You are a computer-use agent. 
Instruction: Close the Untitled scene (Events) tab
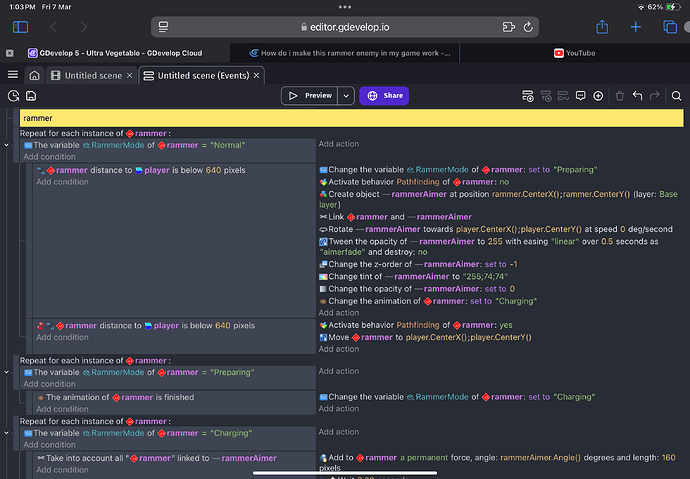(257, 76)
